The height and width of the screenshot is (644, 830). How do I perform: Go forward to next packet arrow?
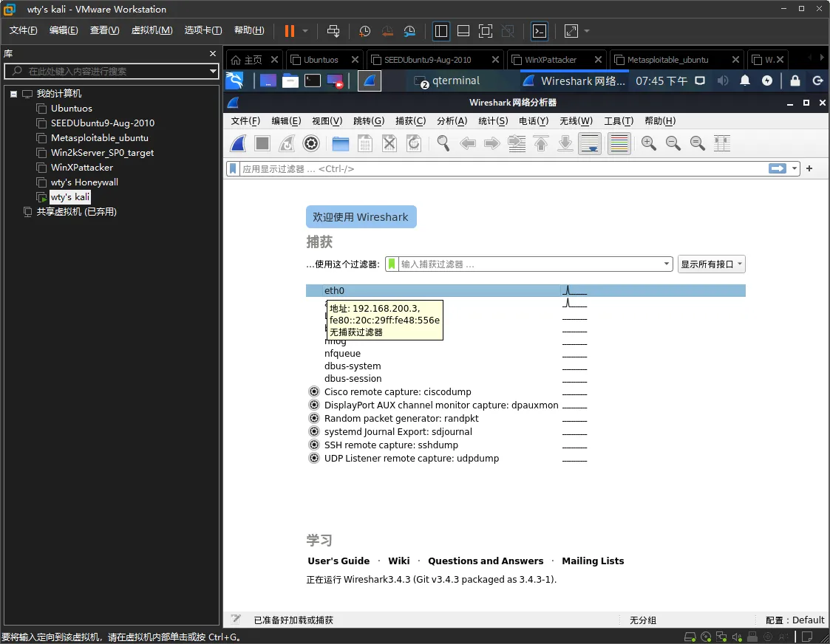click(x=492, y=143)
